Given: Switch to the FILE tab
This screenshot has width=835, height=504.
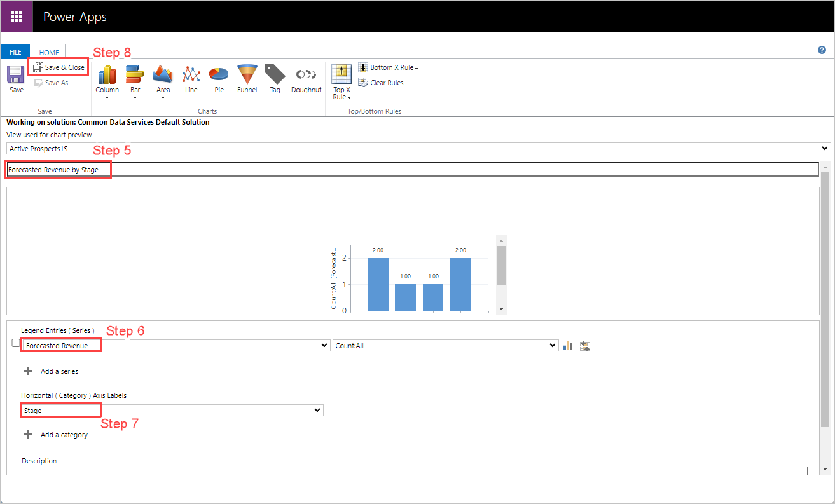Looking at the screenshot, I should click(x=15, y=51).
